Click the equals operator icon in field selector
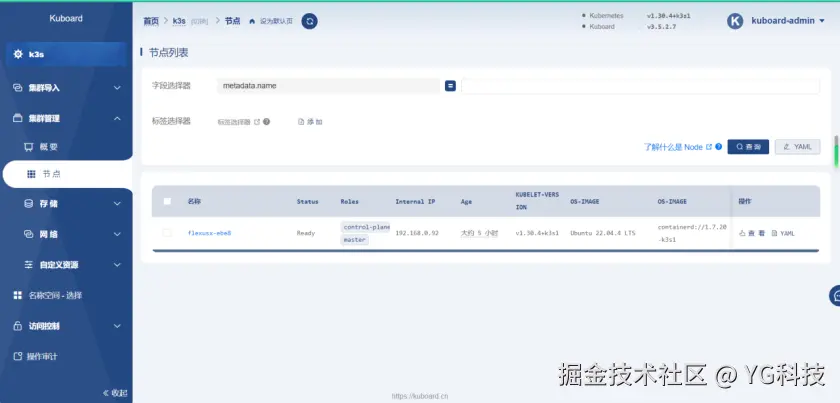This screenshot has height=403, width=840. 450,86
